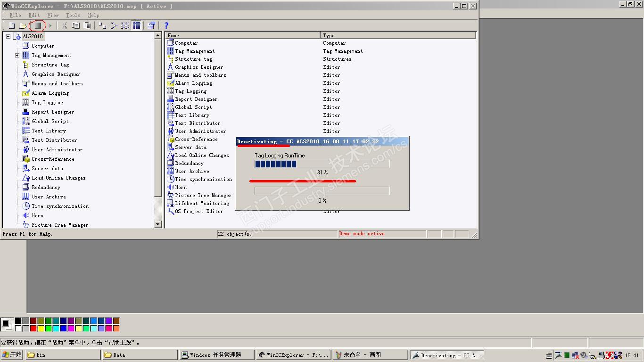The image size is (644, 362).
Task: Pick the cyan color in Paint palette
Action: point(56,328)
